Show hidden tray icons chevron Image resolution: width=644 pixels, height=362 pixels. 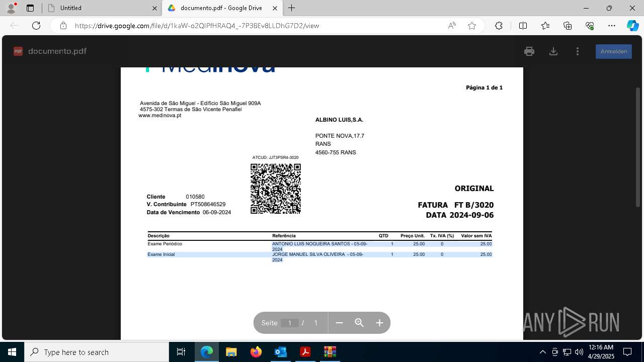[542, 352]
